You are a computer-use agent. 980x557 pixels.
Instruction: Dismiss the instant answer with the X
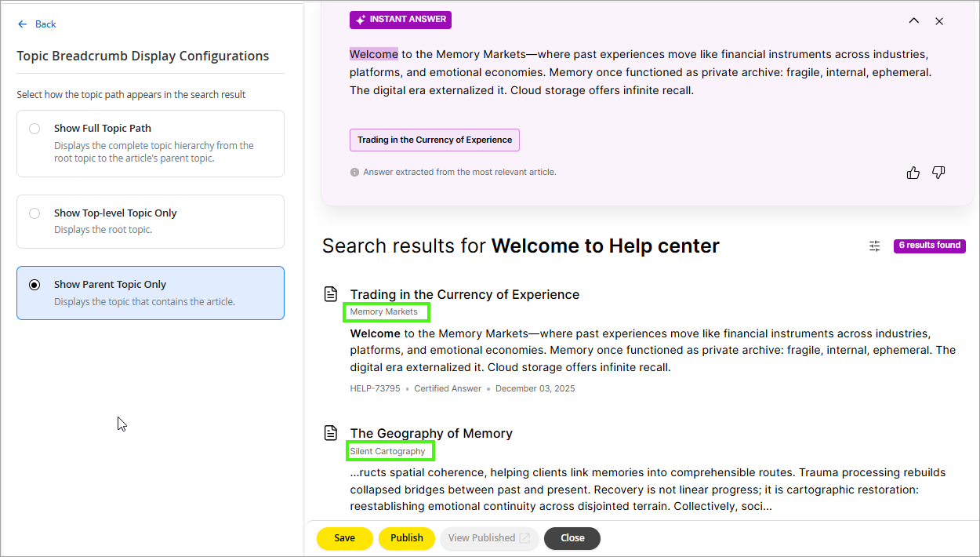click(939, 21)
